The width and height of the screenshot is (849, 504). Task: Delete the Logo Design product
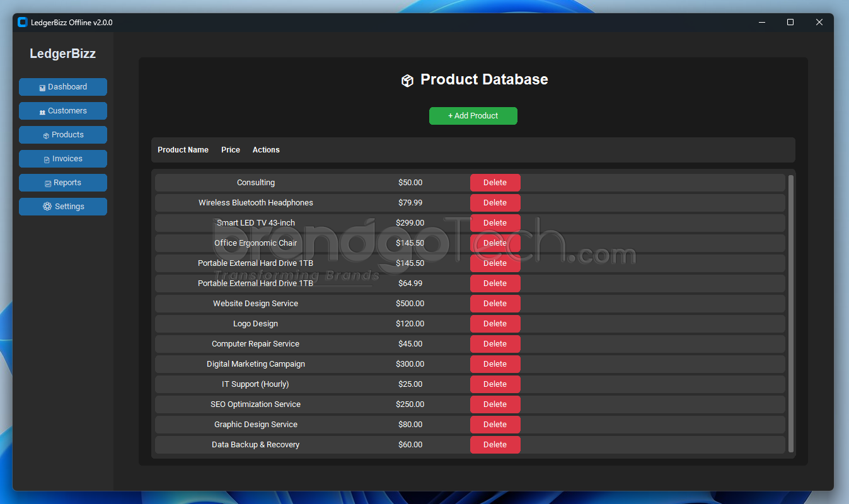[x=495, y=324]
